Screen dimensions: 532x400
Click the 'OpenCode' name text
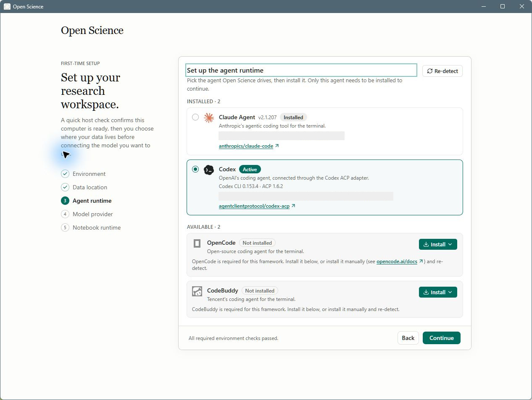221,243
